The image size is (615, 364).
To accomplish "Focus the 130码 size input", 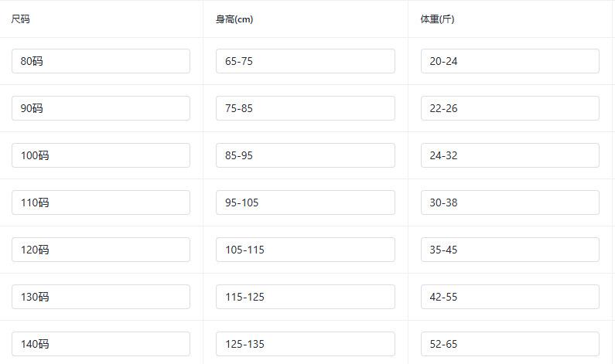I will coord(101,297).
